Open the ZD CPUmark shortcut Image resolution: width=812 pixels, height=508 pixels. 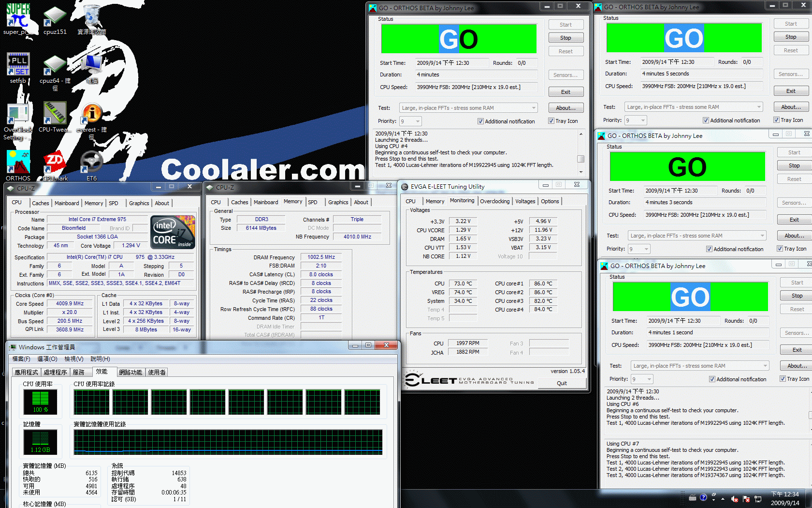coord(55,165)
